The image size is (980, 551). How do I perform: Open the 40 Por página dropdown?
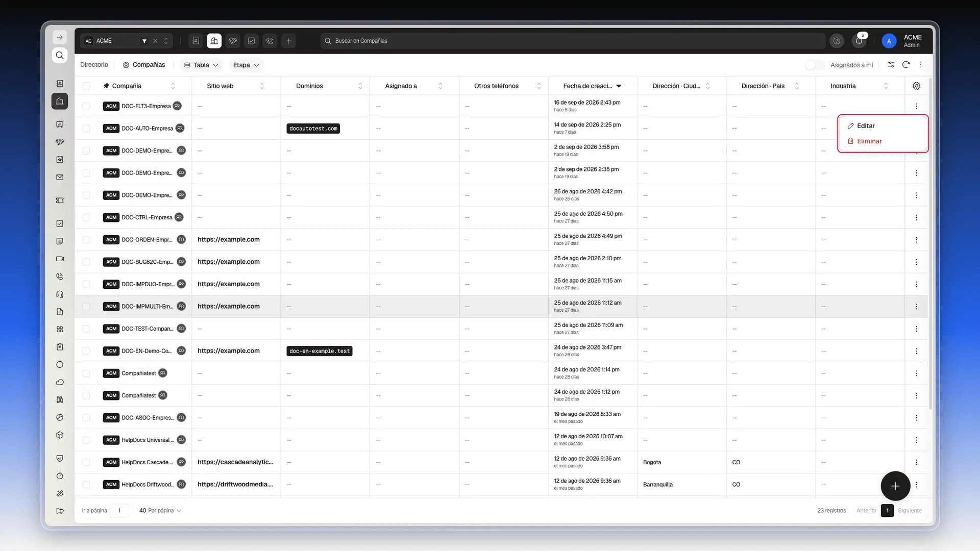click(160, 511)
